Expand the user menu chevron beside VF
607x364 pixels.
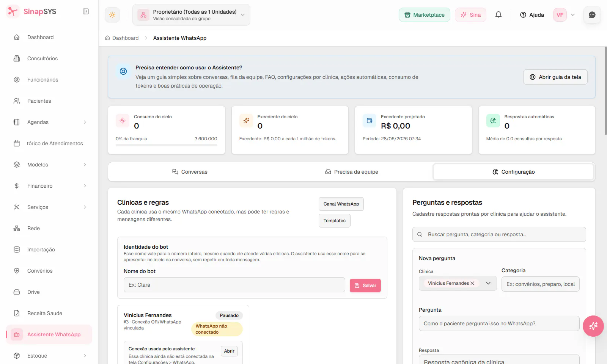(x=573, y=15)
